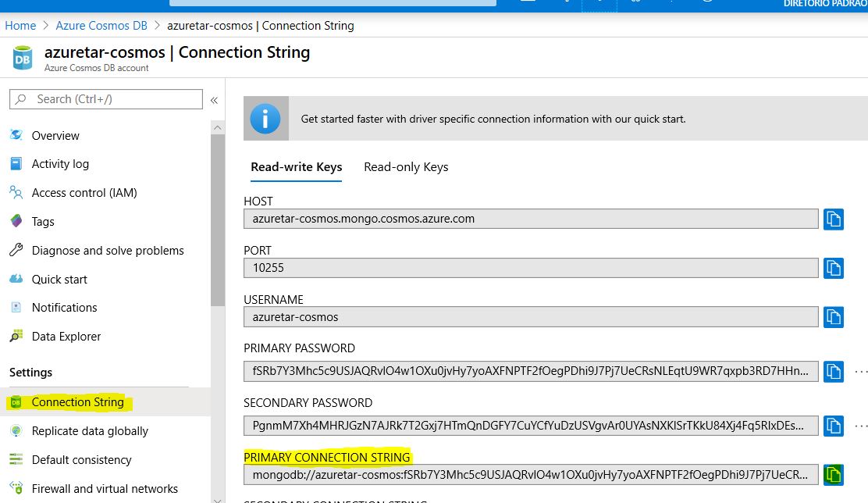
Task: Click the quick start info banner text
Action: click(x=493, y=119)
